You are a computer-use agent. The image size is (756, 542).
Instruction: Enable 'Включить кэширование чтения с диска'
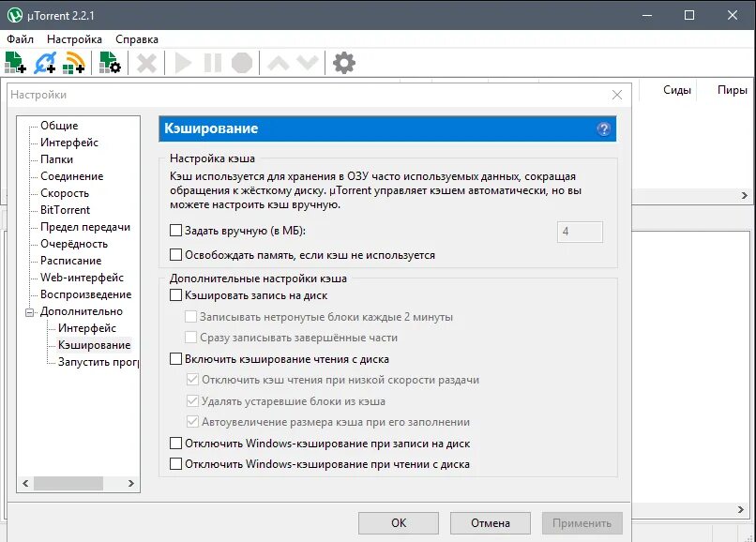coord(174,357)
